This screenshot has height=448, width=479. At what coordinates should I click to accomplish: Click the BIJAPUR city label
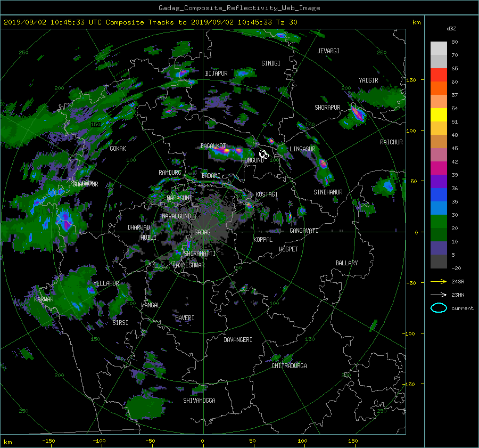[x=216, y=74]
